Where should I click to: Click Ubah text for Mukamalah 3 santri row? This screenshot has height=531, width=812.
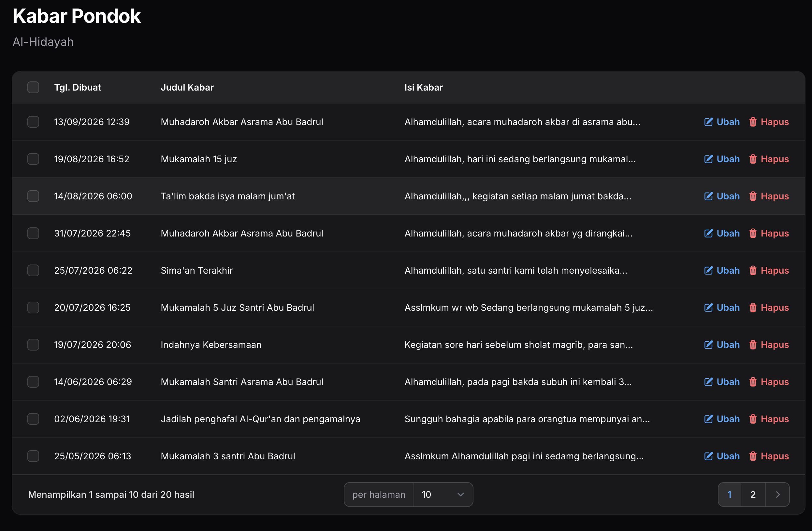click(x=728, y=456)
